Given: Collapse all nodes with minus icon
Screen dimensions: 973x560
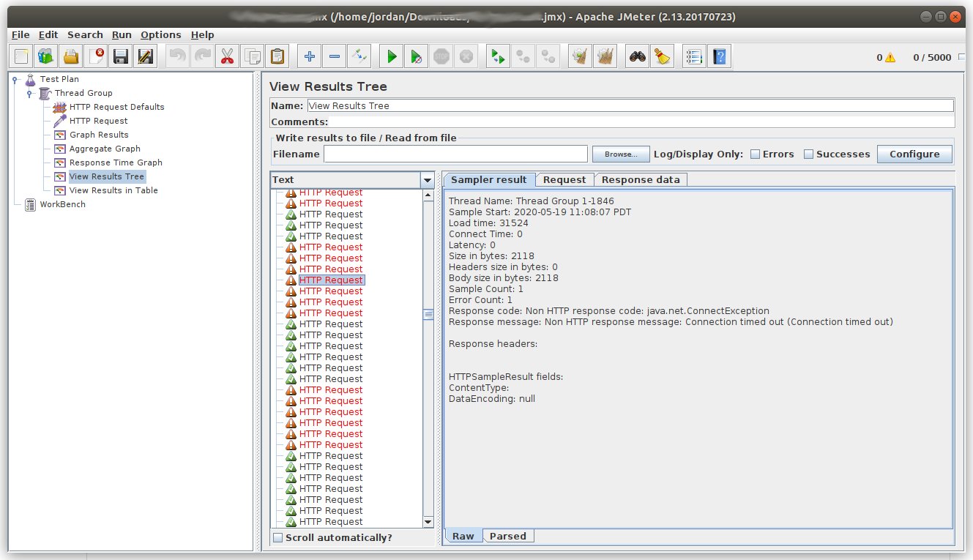Looking at the screenshot, I should 335,56.
